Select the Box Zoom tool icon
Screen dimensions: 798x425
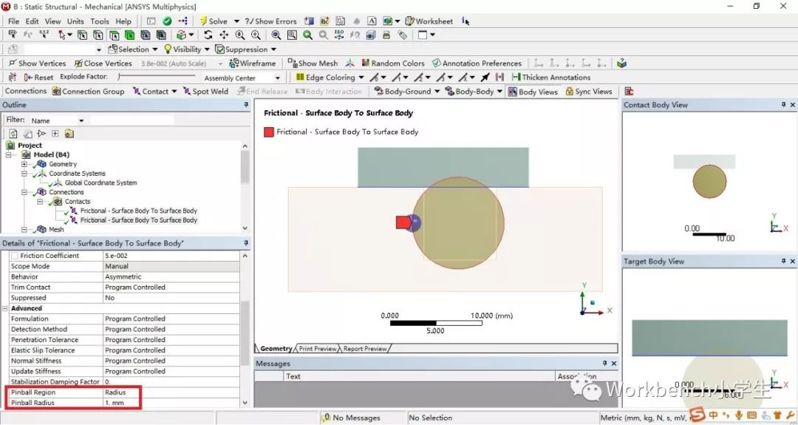255,35
